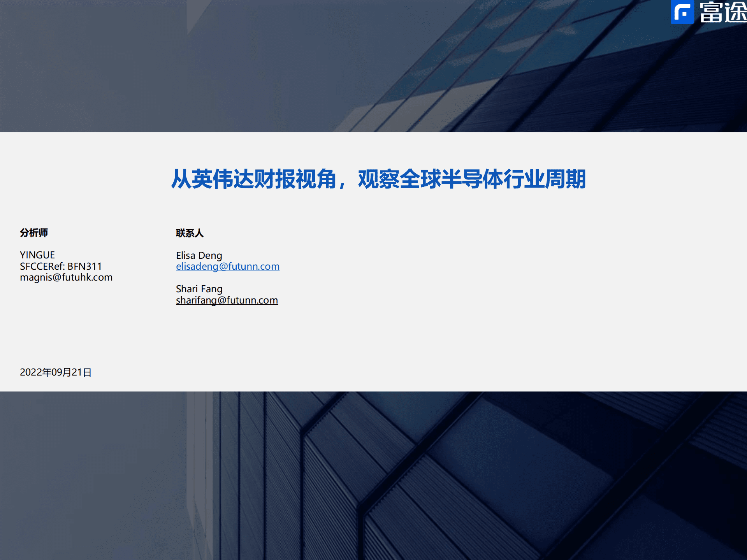Click the 富途 brand text mark
Image resolution: width=747 pixels, height=560 pixels.
[724, 12]
